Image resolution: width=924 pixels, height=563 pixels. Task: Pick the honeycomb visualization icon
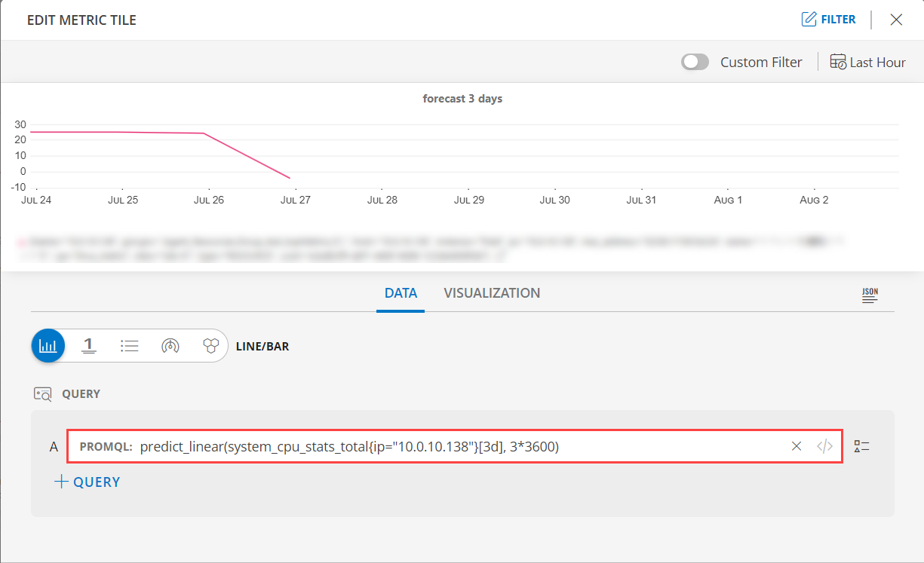click(210, 345)
